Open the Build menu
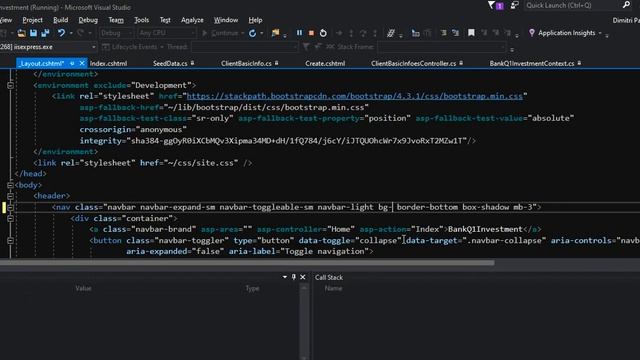640x360 pixels. point(60,20)
